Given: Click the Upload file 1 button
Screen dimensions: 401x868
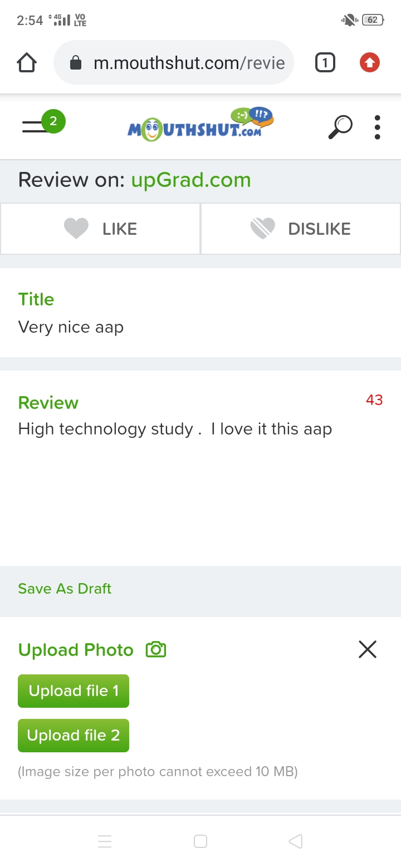Looking at the screenshot, I should 74,691.
